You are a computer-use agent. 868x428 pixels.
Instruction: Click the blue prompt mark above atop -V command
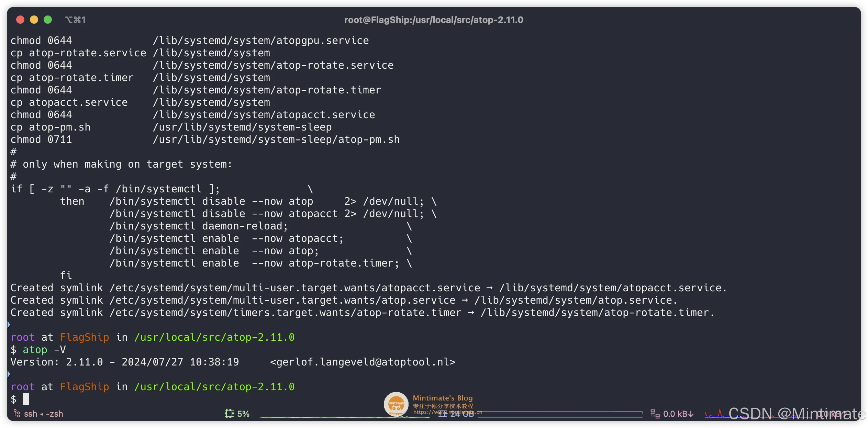[9, 325]
